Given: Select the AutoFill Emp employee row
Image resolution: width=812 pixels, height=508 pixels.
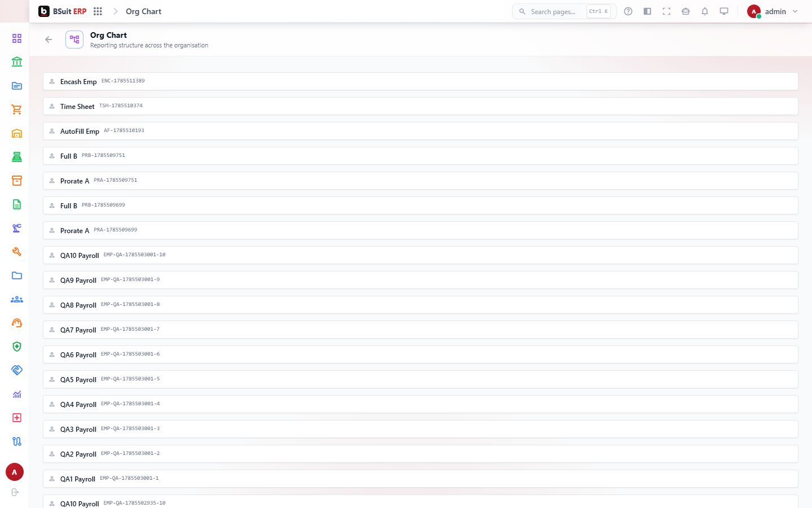Looking at the screenshot, I should pyautogui.click(x=421, y=131).
